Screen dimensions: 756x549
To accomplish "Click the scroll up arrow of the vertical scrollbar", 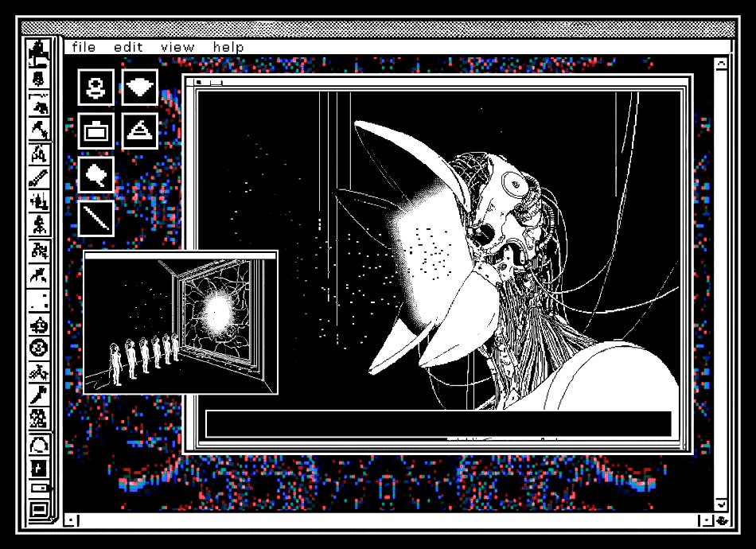I will (721, 64).
